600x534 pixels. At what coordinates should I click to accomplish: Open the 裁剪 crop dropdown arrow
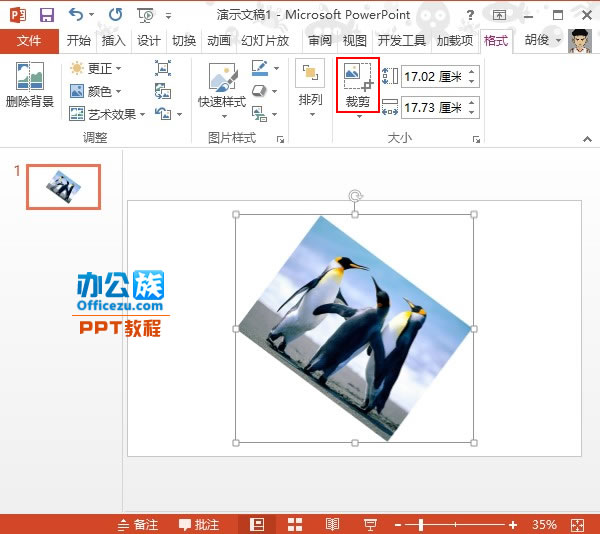(359, 116)
